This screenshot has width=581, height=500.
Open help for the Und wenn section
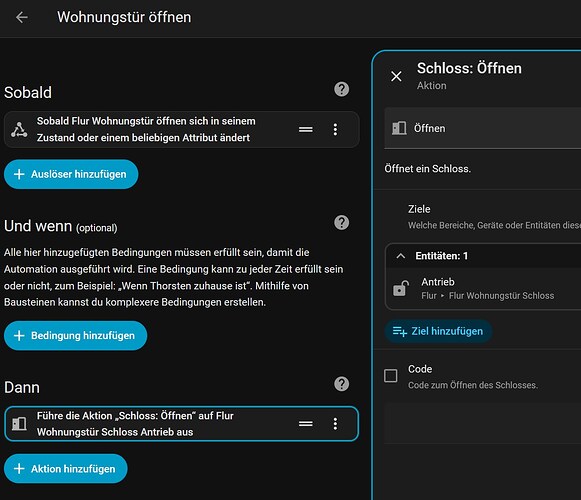click(341, 223)
